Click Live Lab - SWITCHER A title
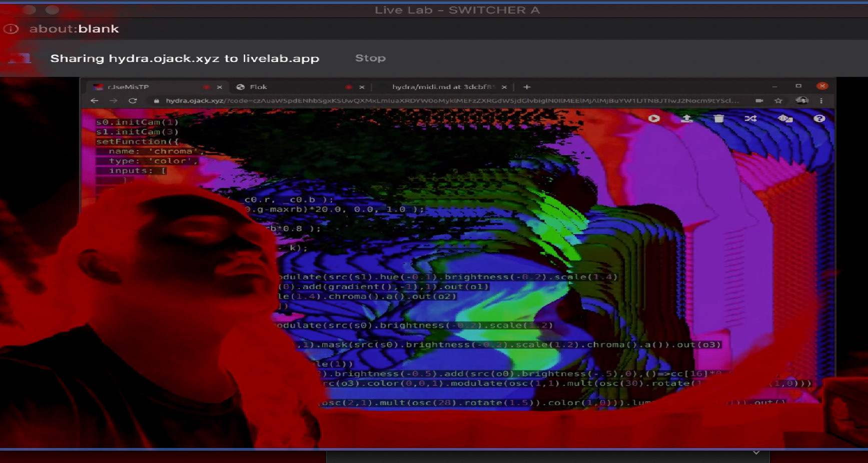This screenshot has width=868, height=463. click(457, 10)
